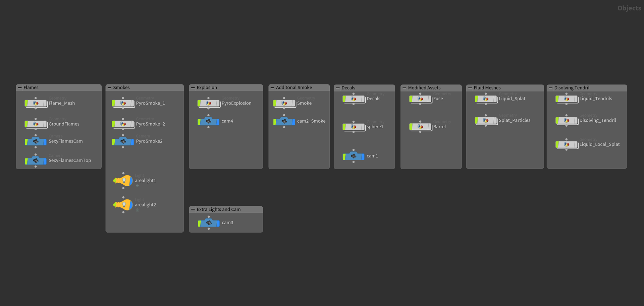Click the PyroSmoke_2 node name label
Viewport: 644px width, 306px height.
(151, 124)
